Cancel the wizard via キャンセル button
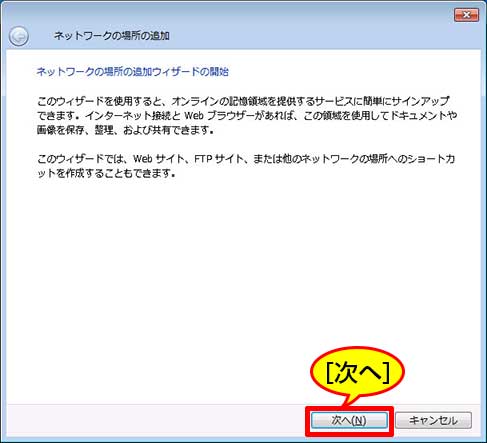The height and width of the screenshot is (443, 487). [433, 420]
